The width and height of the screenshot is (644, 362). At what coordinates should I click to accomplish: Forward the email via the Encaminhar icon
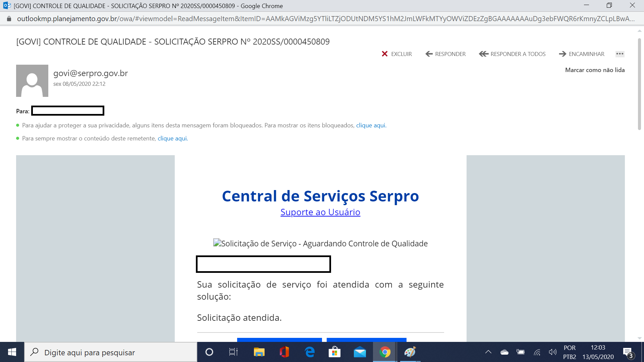tap(562, 54)
